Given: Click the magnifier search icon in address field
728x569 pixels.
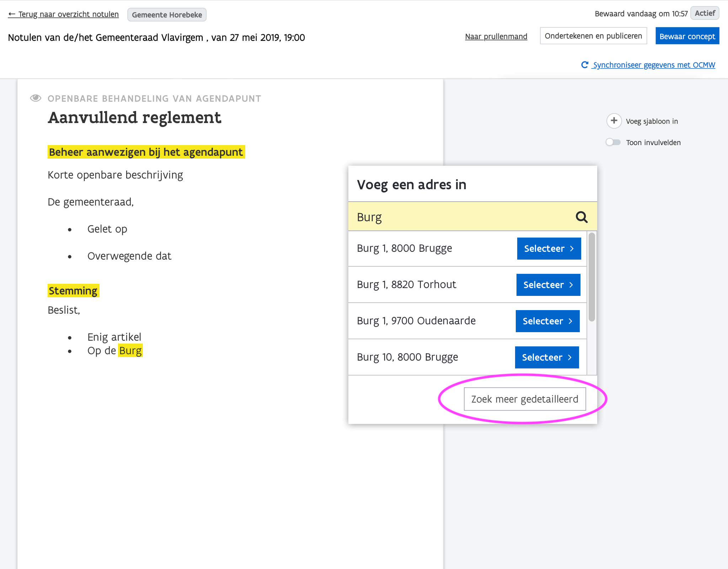Looking at the screenshot, I should click(x=581, y=217).
